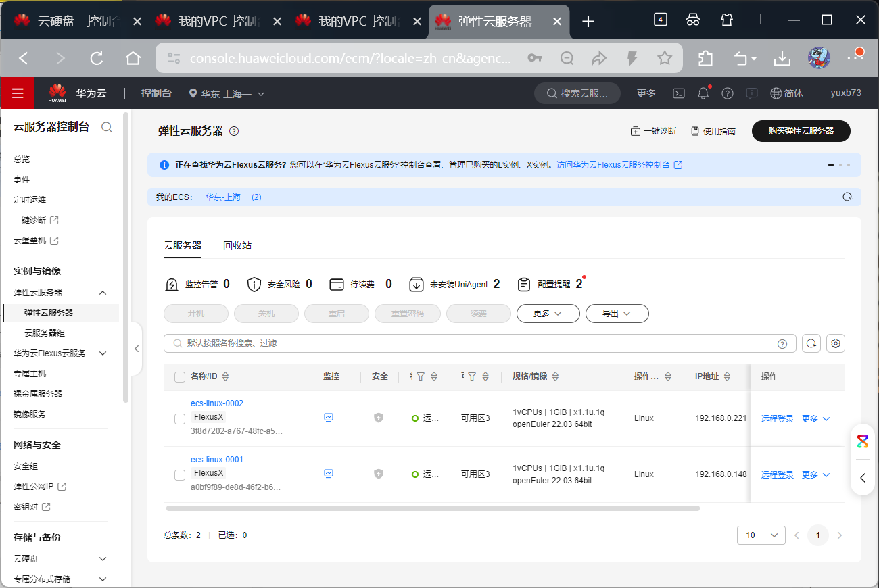879x588 pixels.
Task: Open the help question mark in header
Action: [728, 93]
